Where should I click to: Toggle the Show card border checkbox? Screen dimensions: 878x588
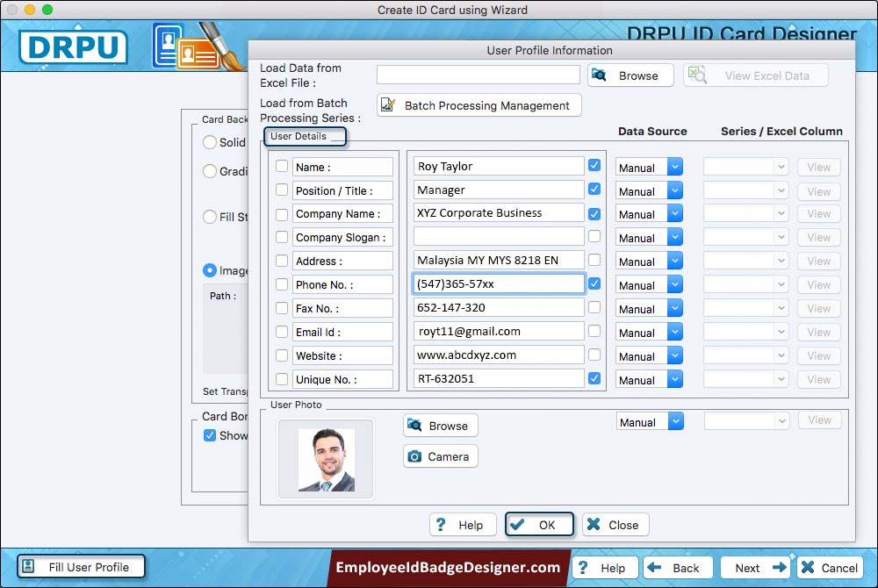pyautogui.click(x=210, y=435)
